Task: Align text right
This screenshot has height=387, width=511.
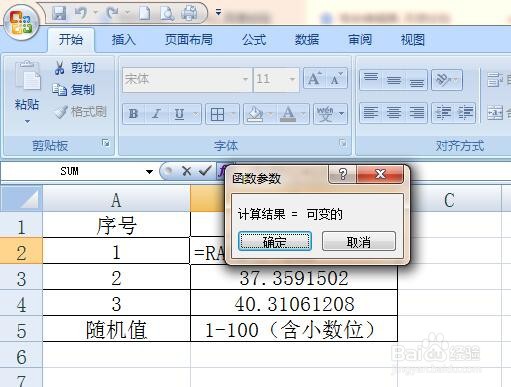Action: point(416,113)
